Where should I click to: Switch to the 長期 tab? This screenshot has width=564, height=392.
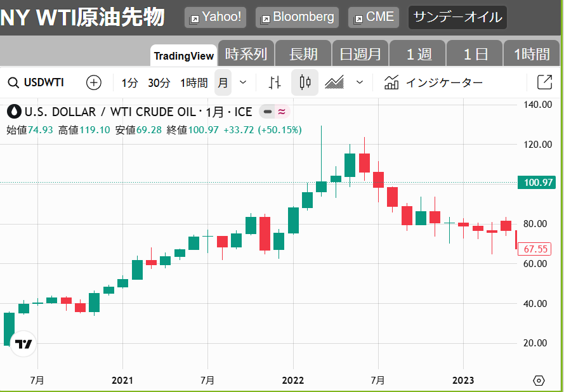pos(303,55)
